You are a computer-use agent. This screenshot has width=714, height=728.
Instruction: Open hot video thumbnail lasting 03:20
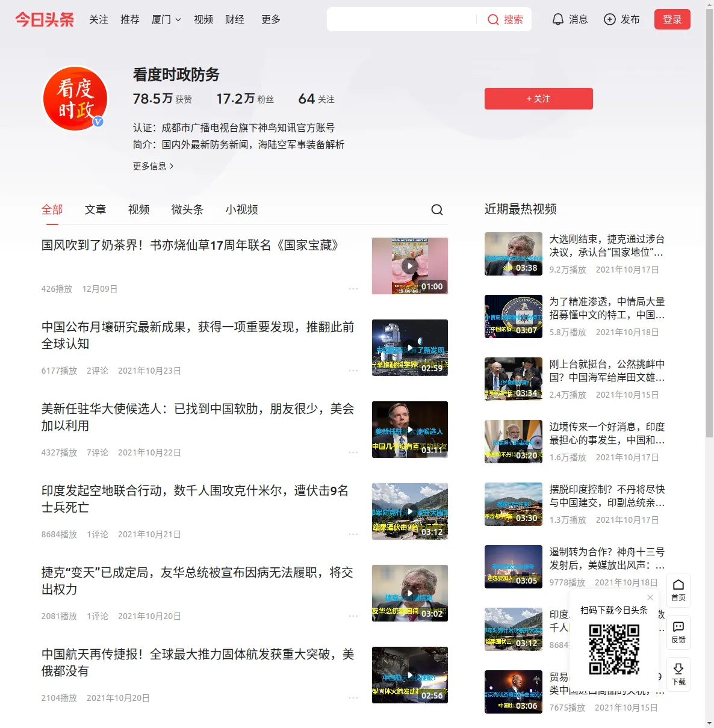(514, 442)
